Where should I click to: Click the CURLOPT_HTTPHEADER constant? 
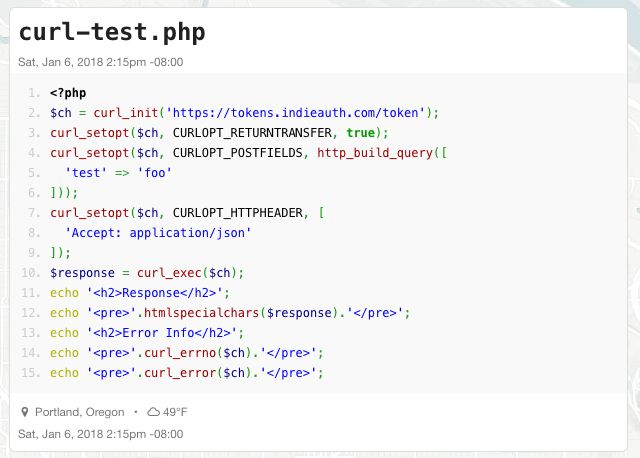(x=238, y=213)
